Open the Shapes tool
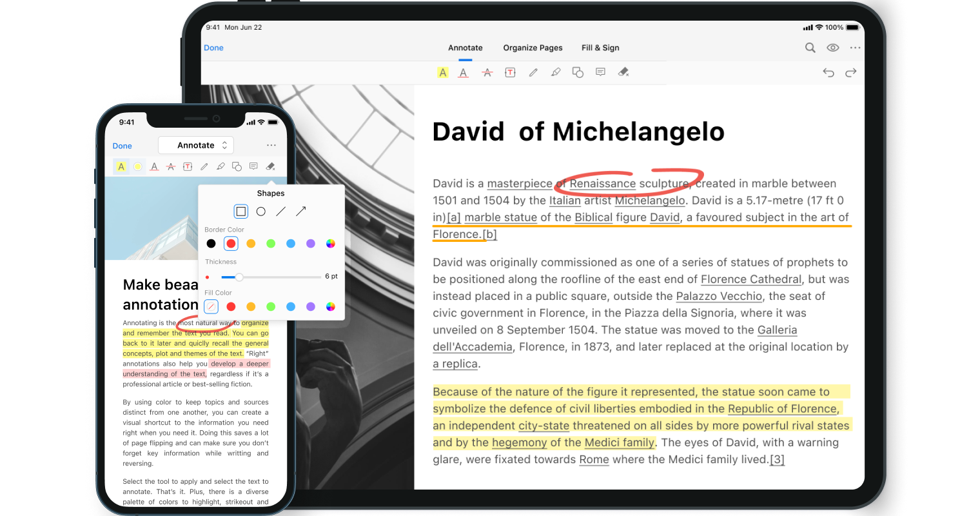 (578, 72)
